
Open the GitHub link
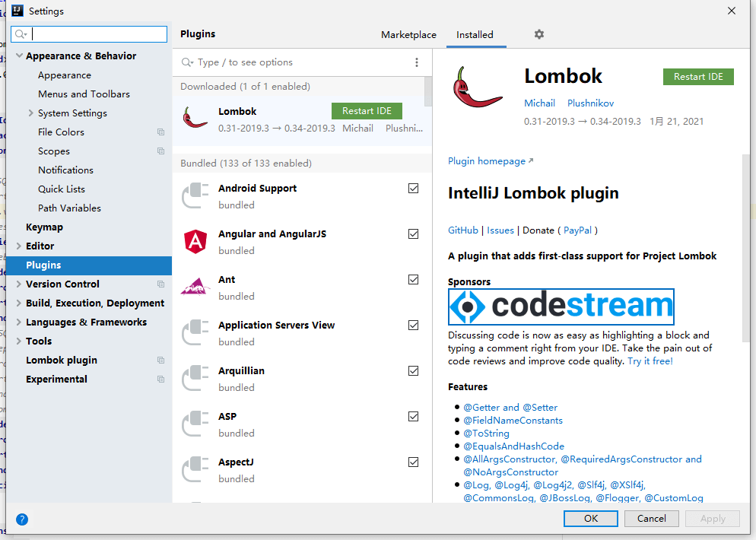click(x=463, y=230)
